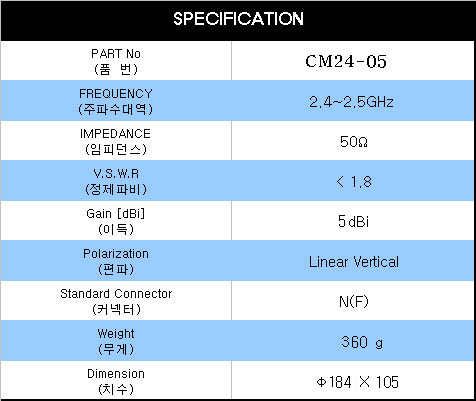
Task: Click the CM24-05 part number value
Action: click(x=346, y=62)
